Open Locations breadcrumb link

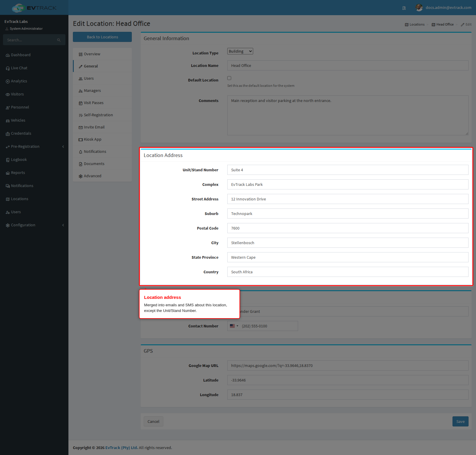415,24
